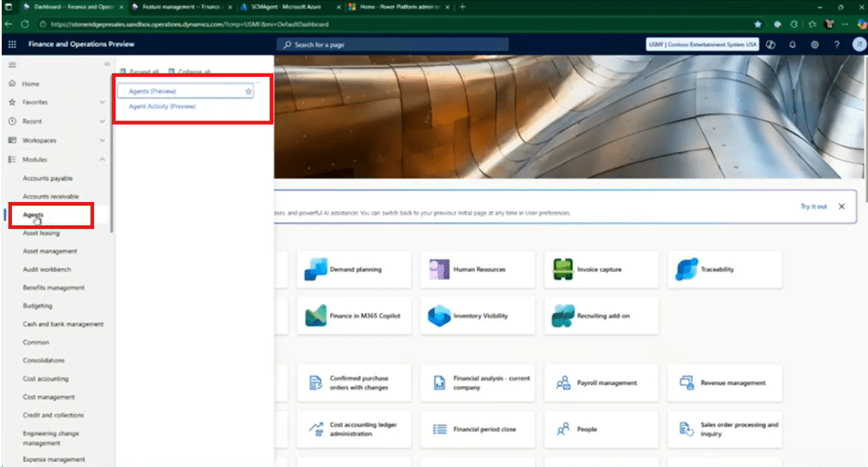Open Agent Activity (Preview) menu item
The height and width of the screenshot is (467, 868).
[162, 106]
